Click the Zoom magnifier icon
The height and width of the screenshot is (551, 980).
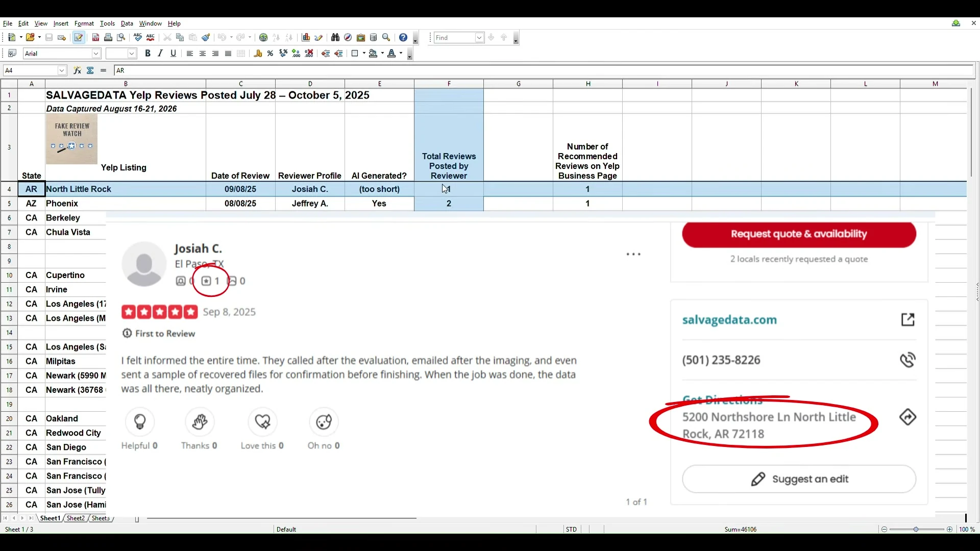point(386,37)
